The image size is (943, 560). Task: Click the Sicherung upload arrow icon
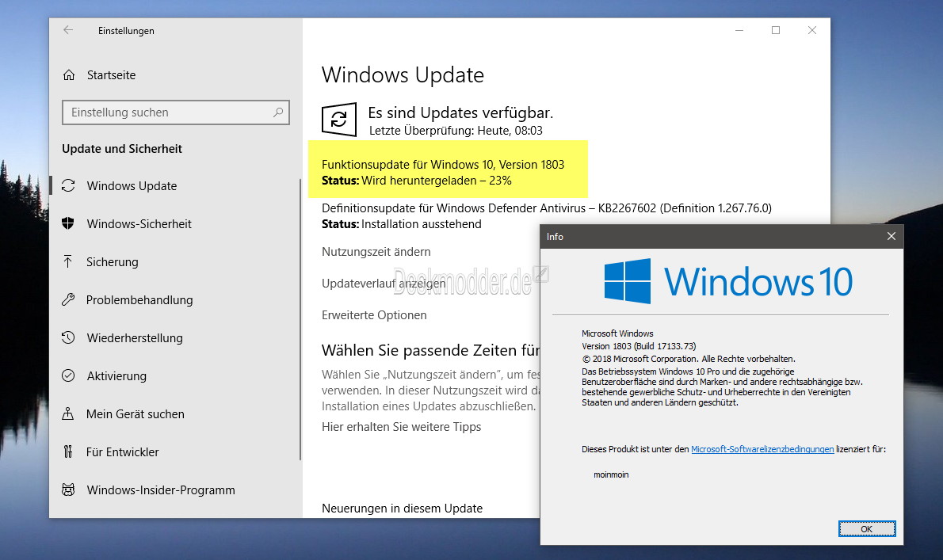[x=68, y=261]
